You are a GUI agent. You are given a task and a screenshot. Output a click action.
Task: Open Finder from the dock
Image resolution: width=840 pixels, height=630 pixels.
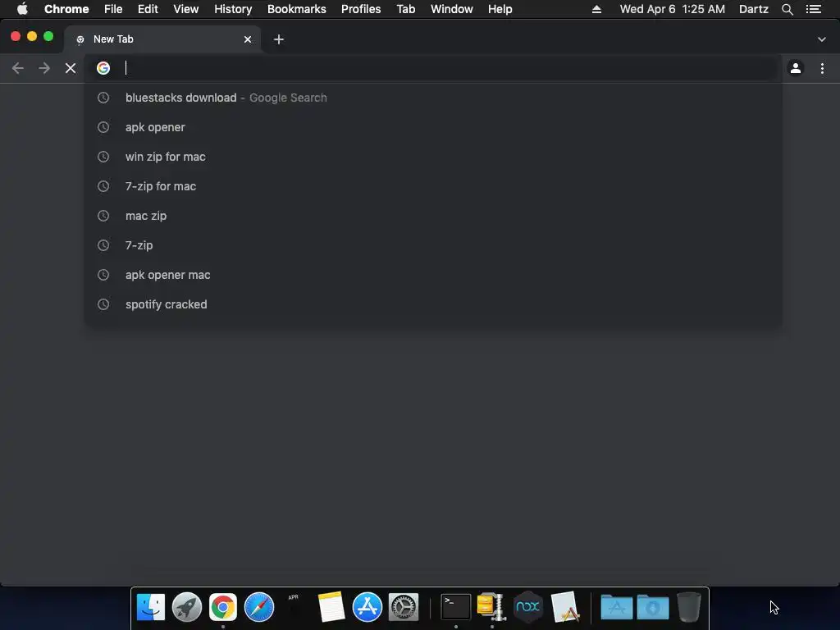[x=151, y=607]
